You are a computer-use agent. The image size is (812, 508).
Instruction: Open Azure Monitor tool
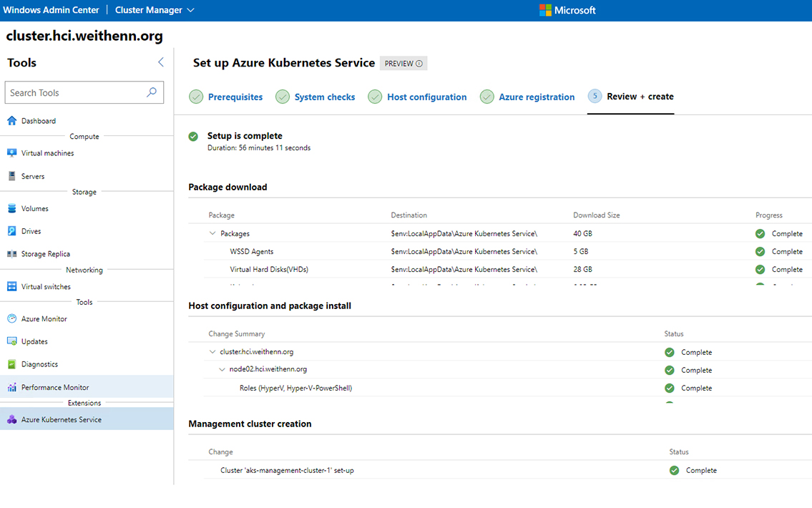click(x=87, y=318)
